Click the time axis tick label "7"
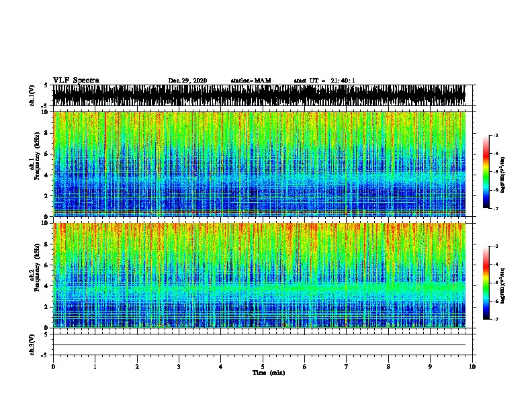The width and height of the screenshot is (532, 411). (x=347, y=367)
